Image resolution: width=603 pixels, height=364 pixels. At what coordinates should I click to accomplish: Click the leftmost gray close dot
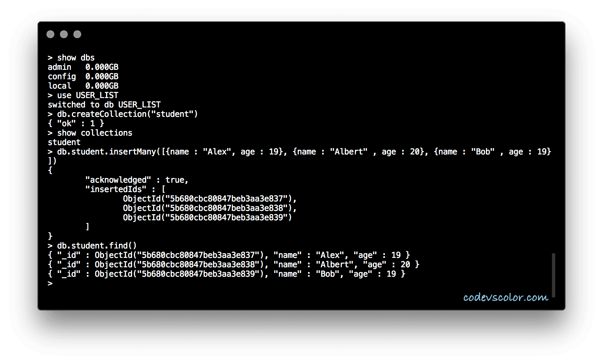coord(50,34)
